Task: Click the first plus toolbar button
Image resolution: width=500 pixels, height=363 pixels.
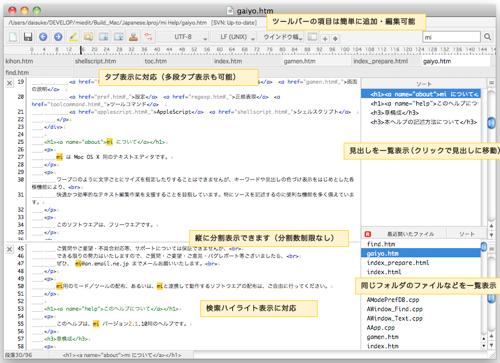Action: coord(325,38)
